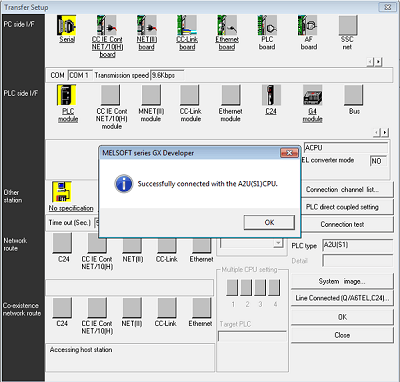
Task: Click the ACPU field
Action: coord(346,148)
